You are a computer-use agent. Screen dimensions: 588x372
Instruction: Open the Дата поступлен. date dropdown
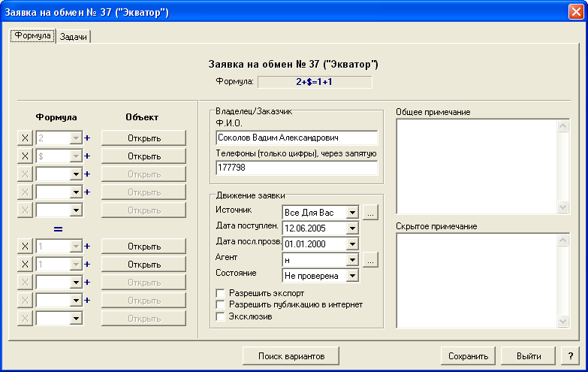tap(352, 228)
